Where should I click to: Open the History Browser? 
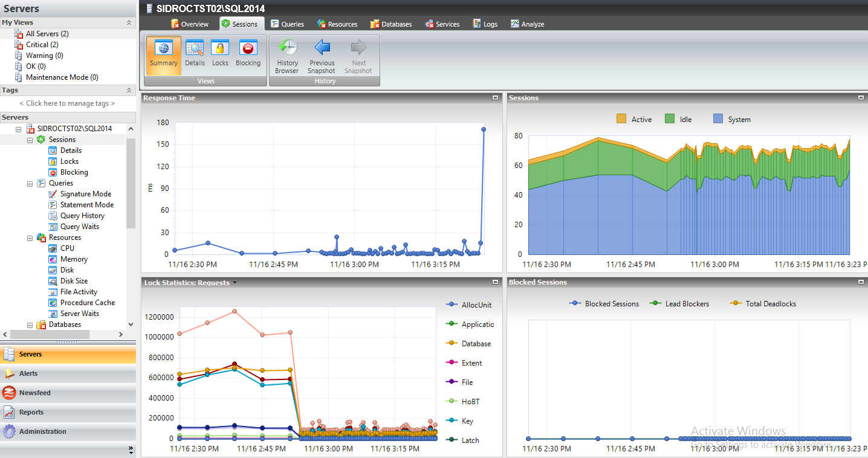(287, 57)
